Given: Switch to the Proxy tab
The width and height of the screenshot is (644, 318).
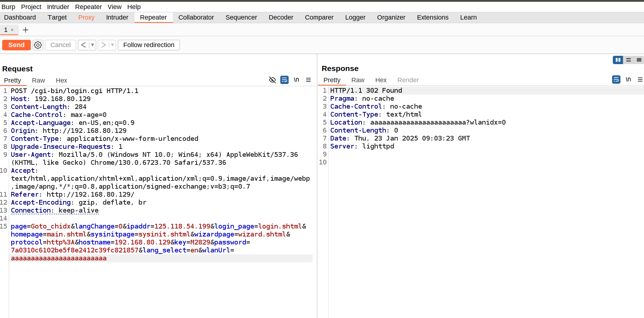Looking at the screenshot, I should [x=86, y=17].
